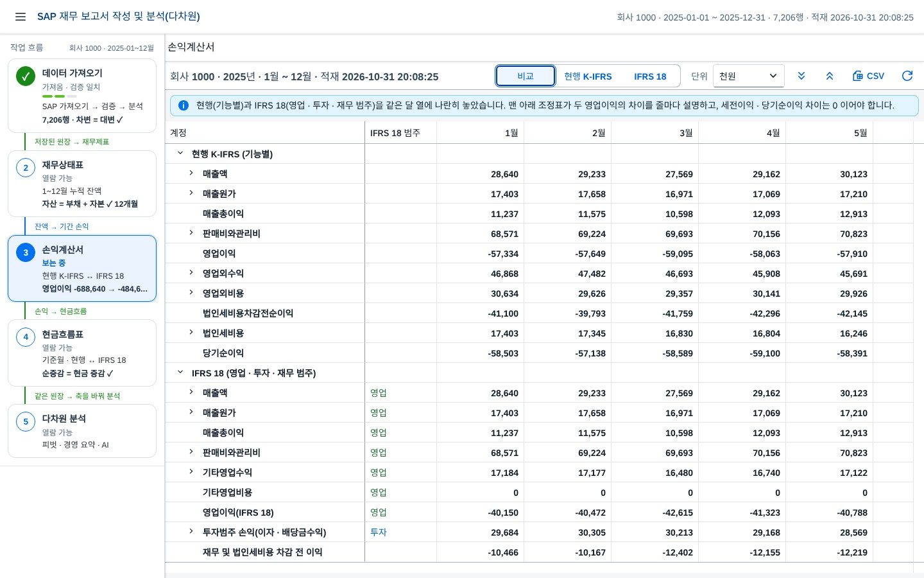Collapse the IFRS 18 (영업 · 투자 · 재무 범주) group

[x=180, y=372]
